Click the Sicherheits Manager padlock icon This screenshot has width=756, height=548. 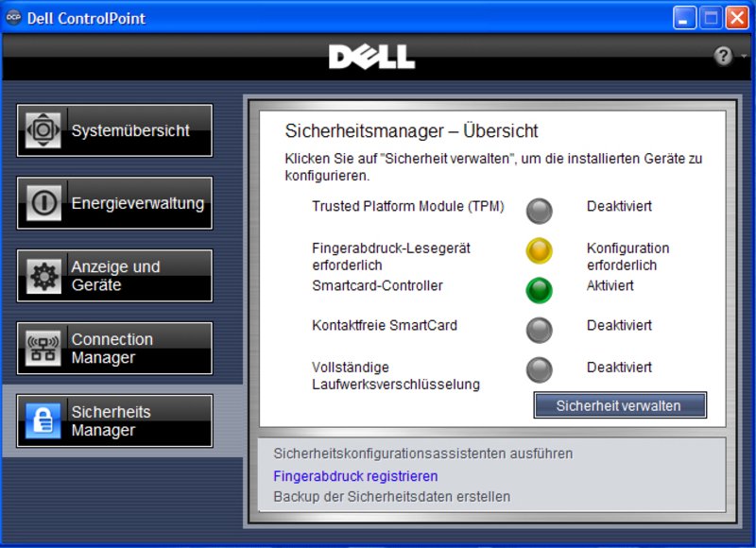click(43, 420)
